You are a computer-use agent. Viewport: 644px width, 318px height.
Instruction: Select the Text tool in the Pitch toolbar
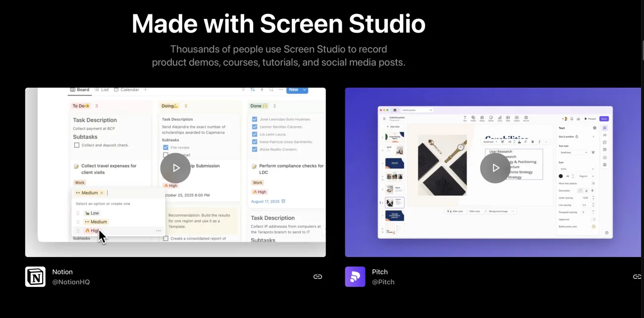pyautogui.click(x=465, y=118)
